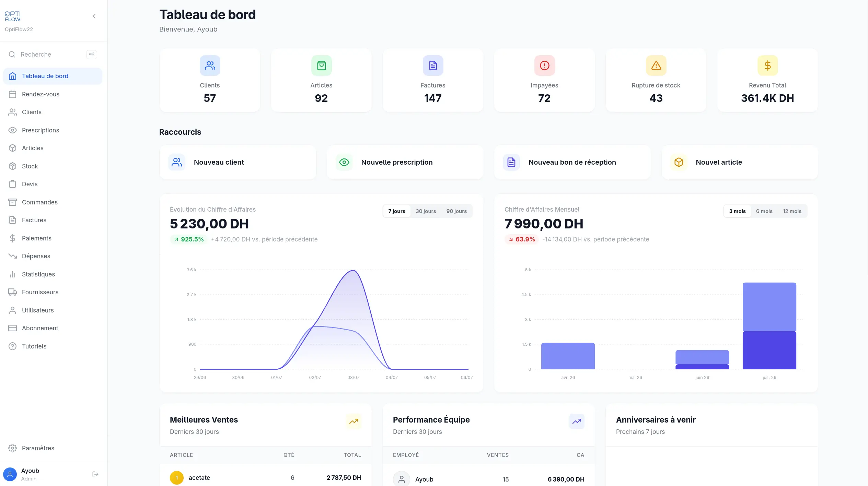
Task: Click the Nouveau bon de réception shortcut
Action: [x=572, y=162]
